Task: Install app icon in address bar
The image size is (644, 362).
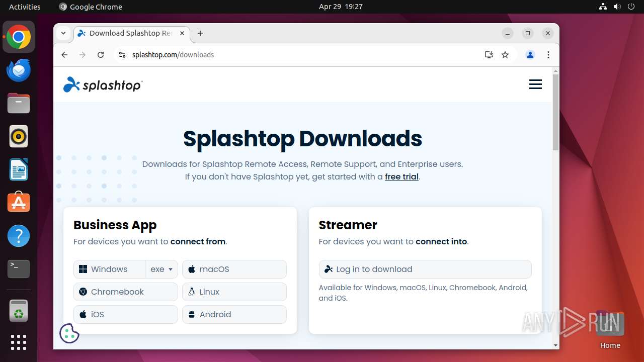Action: pos(489,55)
